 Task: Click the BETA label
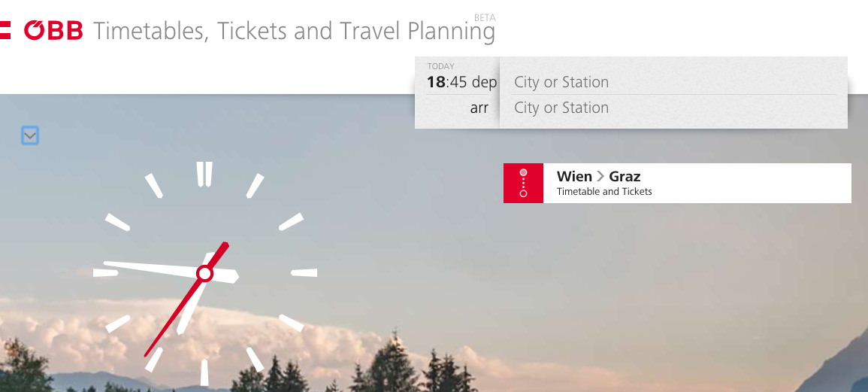(485, 18)
